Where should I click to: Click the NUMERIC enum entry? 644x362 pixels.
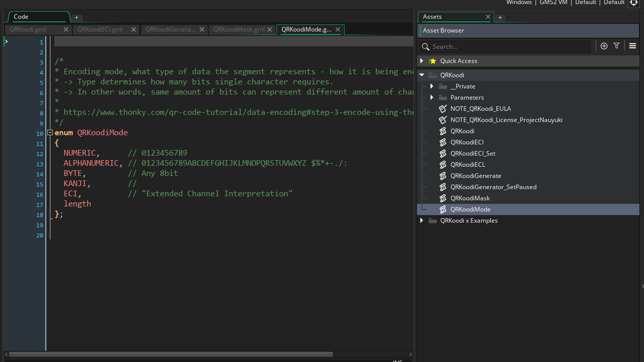click(x=79, y=153)
